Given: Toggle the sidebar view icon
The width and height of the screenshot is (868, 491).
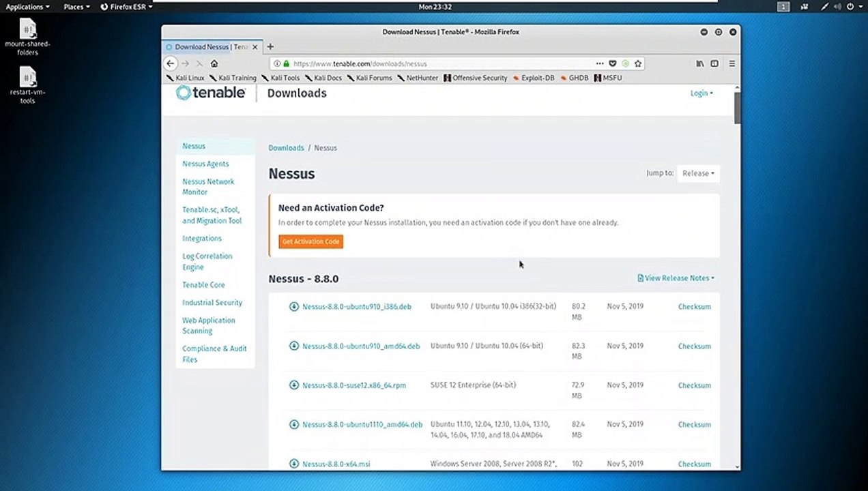Looking at the screenshot, I should [x=714, y=63].
